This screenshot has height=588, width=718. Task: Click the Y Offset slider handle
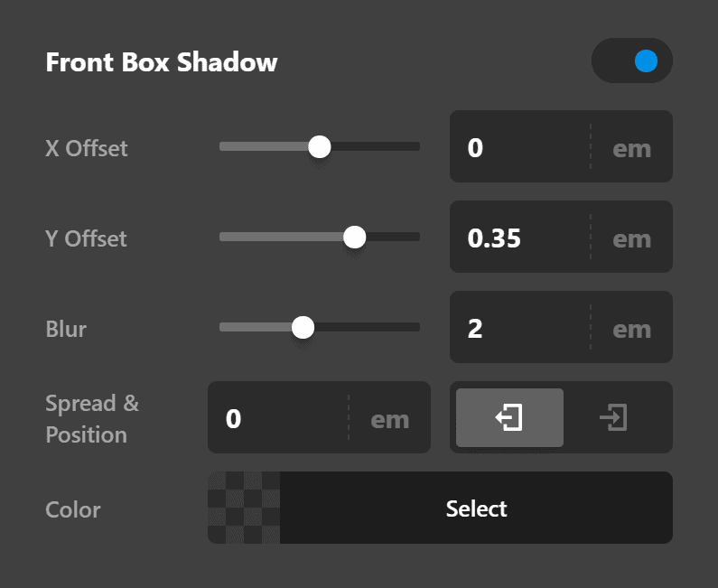354,237
